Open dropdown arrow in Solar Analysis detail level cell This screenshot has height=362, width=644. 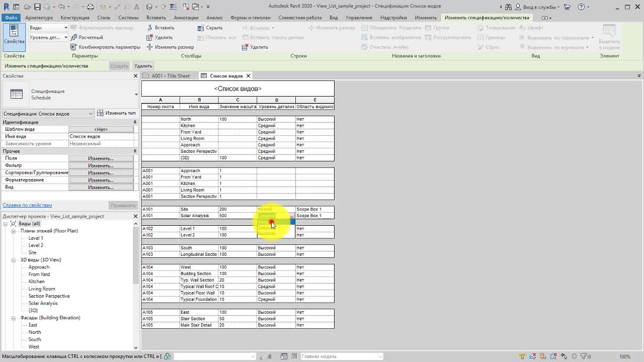pos(292,216)
